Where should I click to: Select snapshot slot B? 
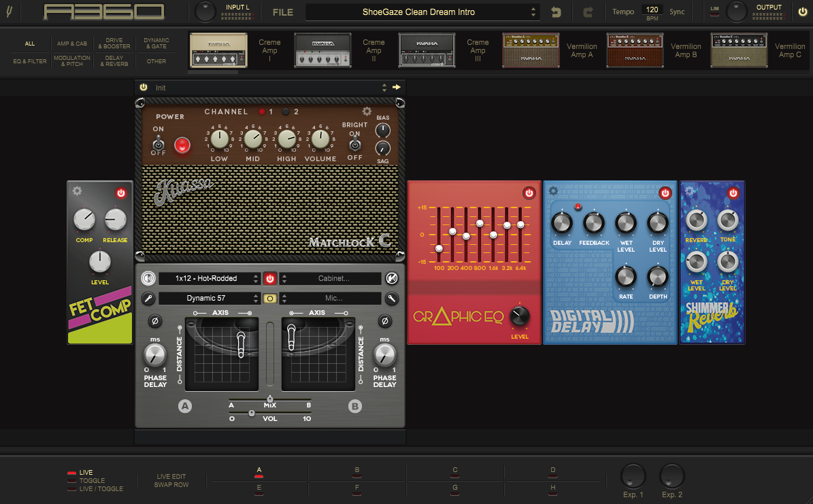pos(356,472)
